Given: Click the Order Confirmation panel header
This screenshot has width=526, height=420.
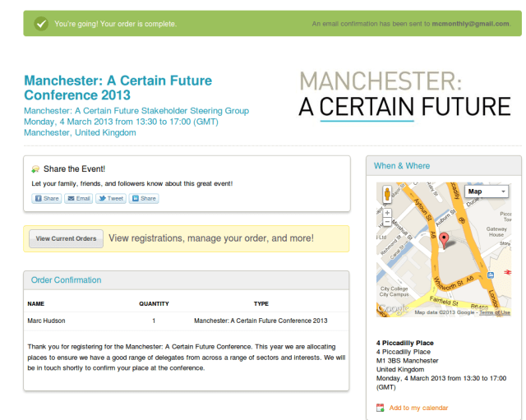Looking at the screenshot, I should (67, 280).
